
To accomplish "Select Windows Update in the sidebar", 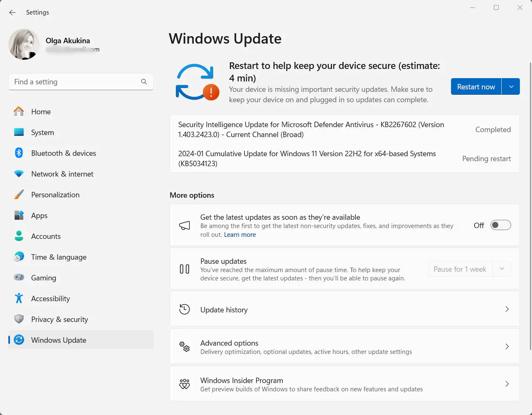I will 81,340.
